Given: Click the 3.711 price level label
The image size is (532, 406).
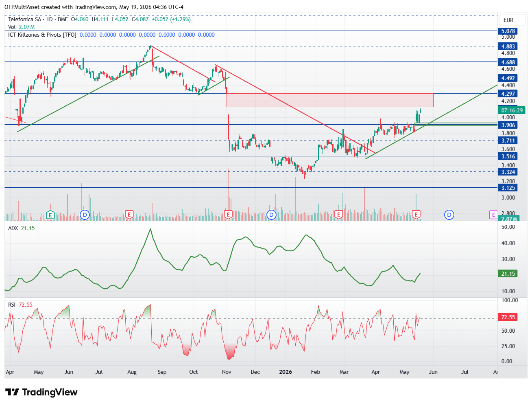Looking at the screenshot, I should pos(508,140).
